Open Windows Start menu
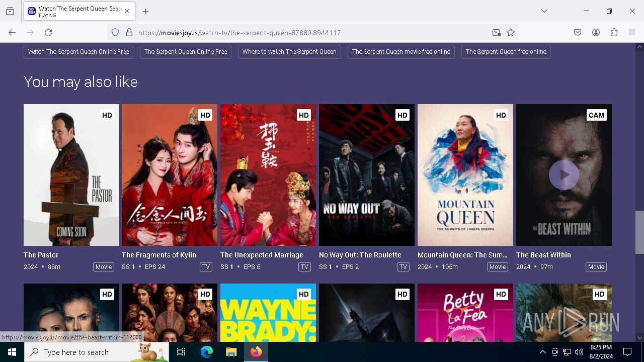Image resolution: width=644 pixels, height=362 pixels. pyautogui.click(x=12, y=352)
